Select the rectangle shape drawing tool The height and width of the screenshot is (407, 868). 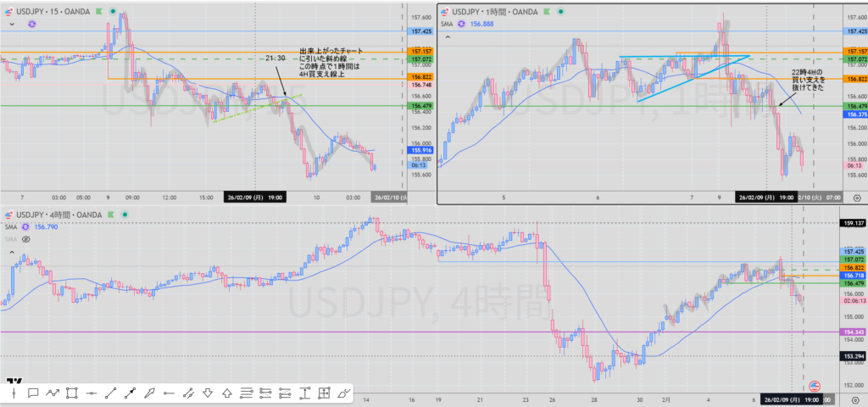(x=72, y=393)
